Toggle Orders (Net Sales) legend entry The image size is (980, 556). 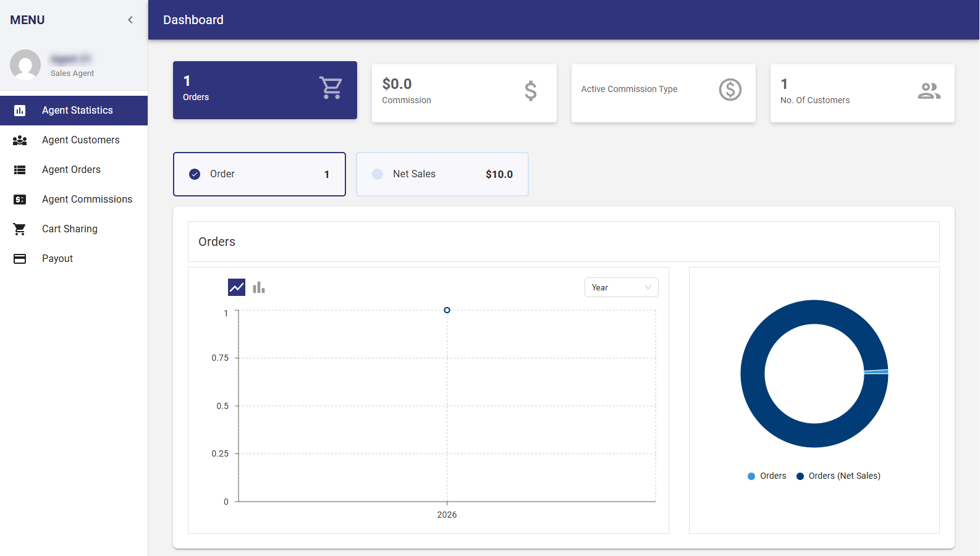[838, 476]
